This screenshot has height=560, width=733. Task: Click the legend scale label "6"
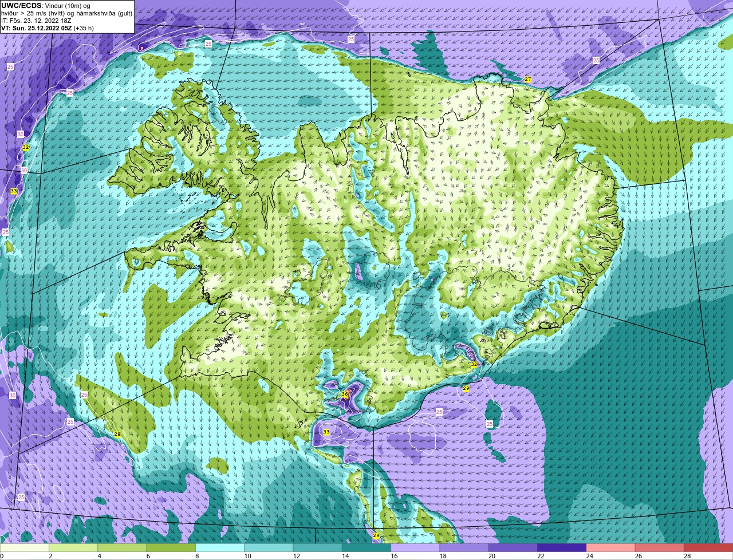point(148,556)
